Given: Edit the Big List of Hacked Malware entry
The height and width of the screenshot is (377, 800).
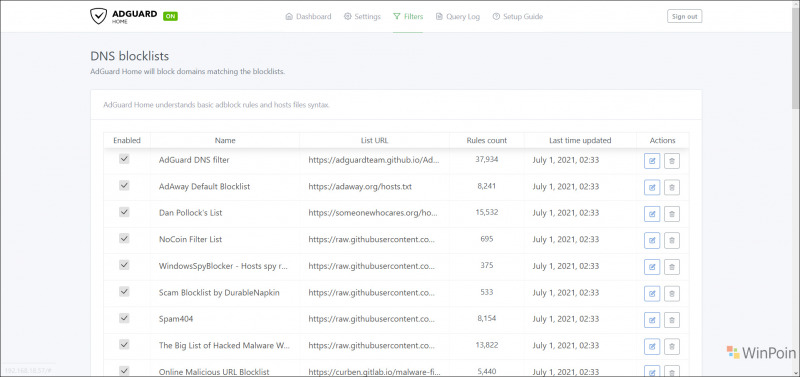Looking at the screenshot, I should [652, 346].
